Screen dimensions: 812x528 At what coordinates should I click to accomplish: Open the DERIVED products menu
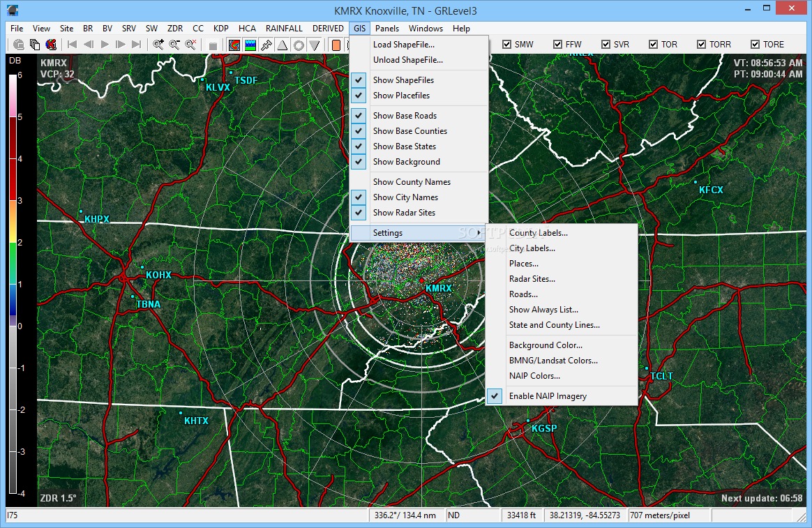pos(328,29)
